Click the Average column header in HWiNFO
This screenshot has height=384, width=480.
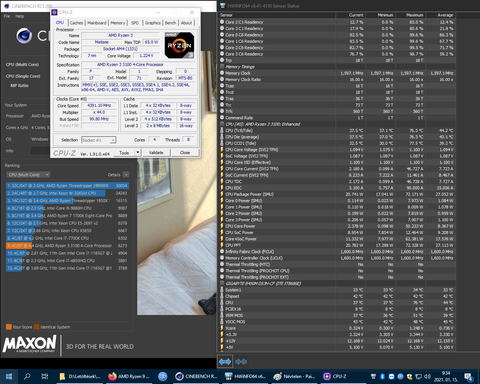[x=440, y=15]
